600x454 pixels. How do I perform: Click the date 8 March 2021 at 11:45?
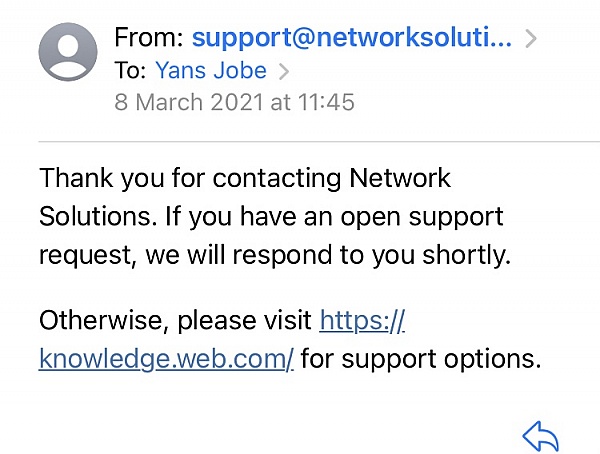pyautogui.click(x=234, y=102)
